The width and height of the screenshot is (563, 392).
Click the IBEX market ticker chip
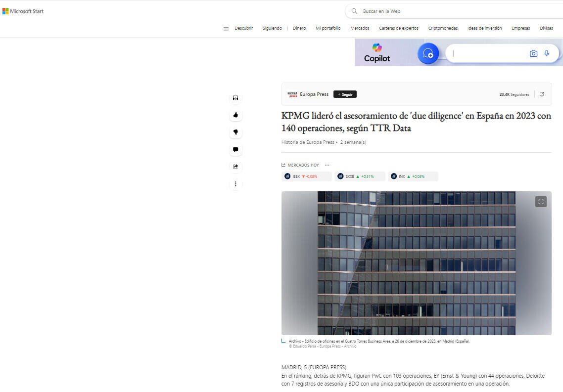click(306, 176)
